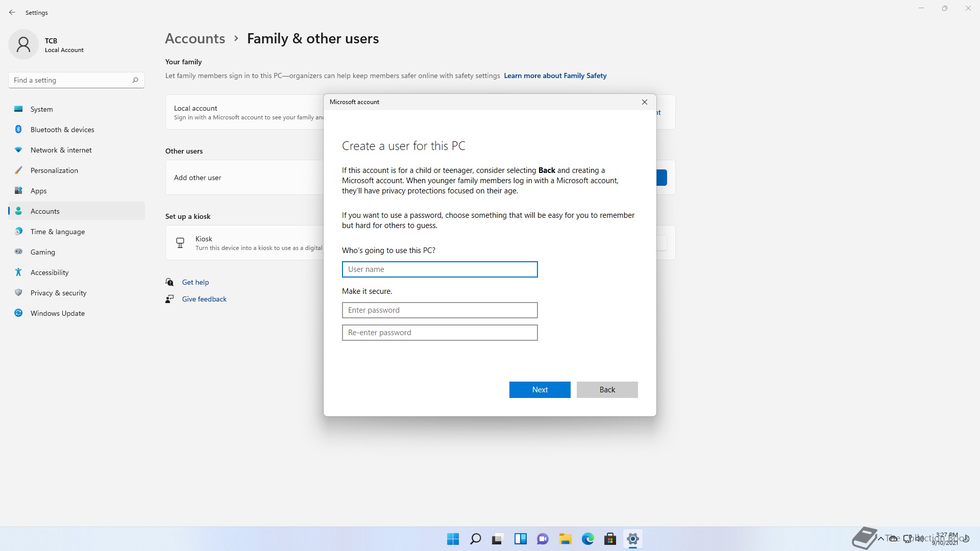Screen dimensions: 980x551
Task: Open System settings category
Action: coord(77,109)
